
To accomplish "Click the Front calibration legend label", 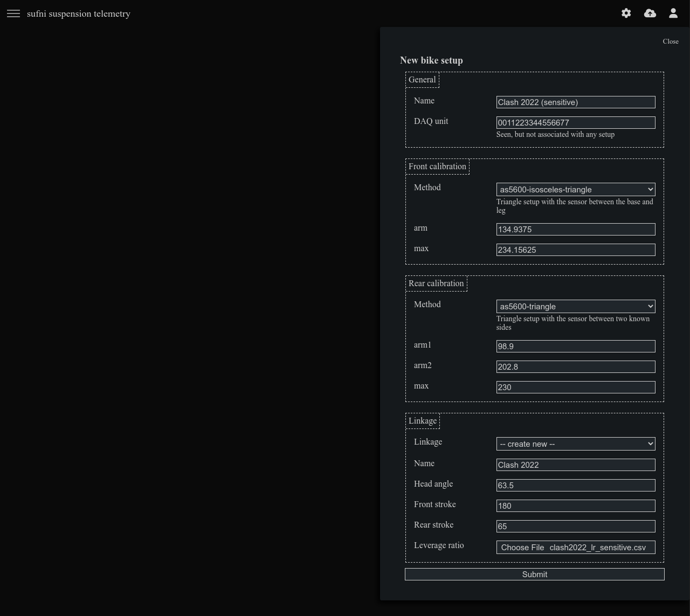I will point(437,167).
